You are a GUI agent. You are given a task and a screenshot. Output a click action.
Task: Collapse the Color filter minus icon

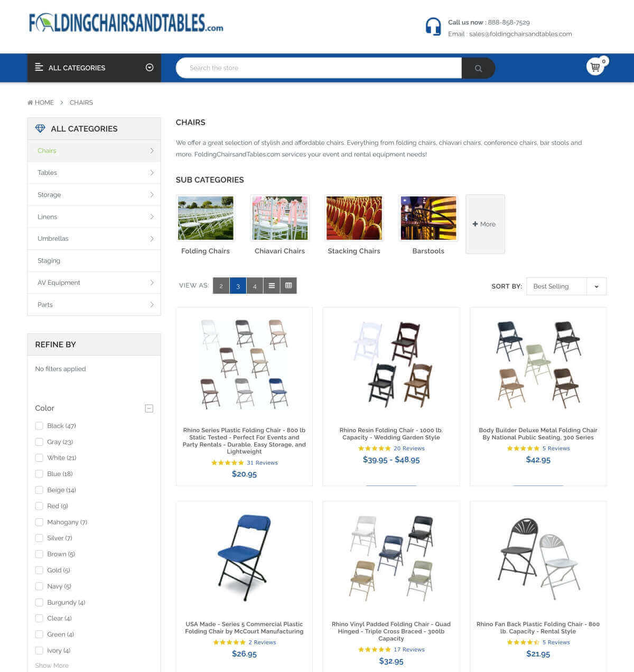coord(149,408)
